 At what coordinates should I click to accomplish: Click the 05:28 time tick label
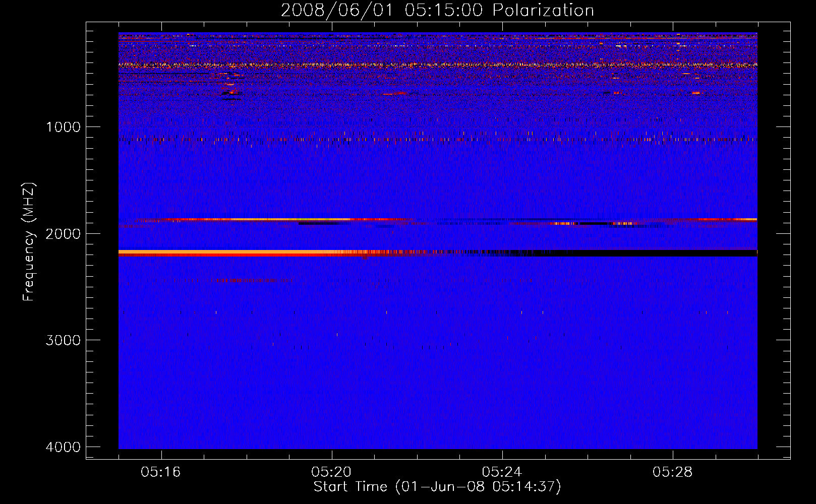(x=672, y=472)
